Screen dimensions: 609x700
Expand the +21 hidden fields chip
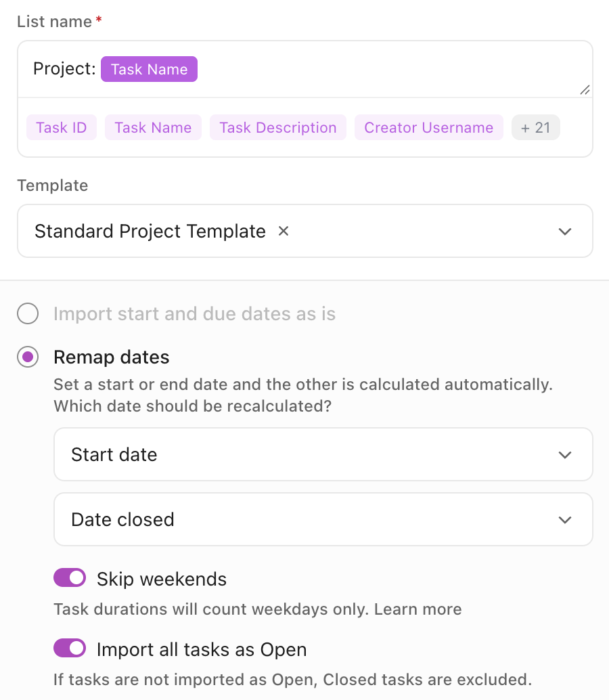(x=535, y=127)
